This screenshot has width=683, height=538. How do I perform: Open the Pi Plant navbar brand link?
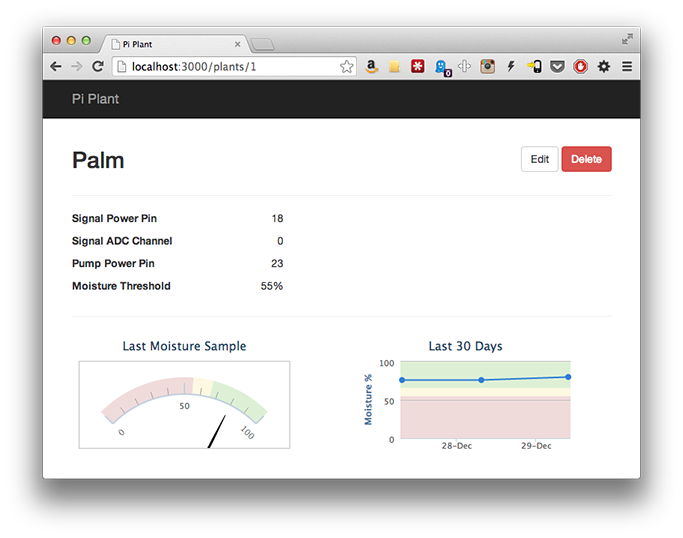click(95, 99)
